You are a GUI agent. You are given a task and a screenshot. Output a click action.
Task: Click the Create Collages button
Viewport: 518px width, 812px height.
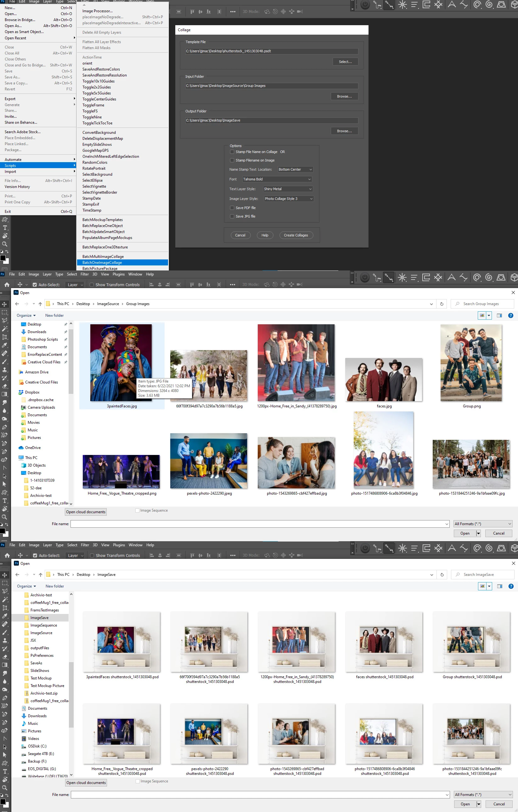[296, 235]
